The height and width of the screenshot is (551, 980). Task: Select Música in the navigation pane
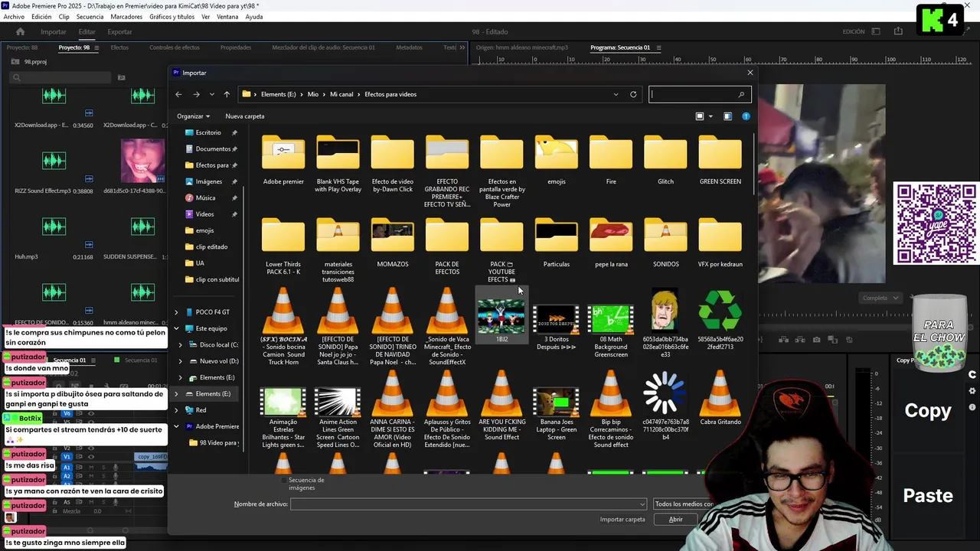(x=205, y=197)
